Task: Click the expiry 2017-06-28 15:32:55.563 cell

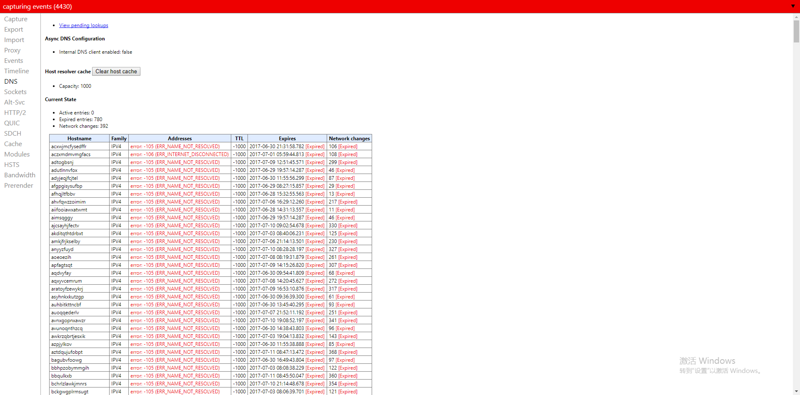Action: [287, 193]
